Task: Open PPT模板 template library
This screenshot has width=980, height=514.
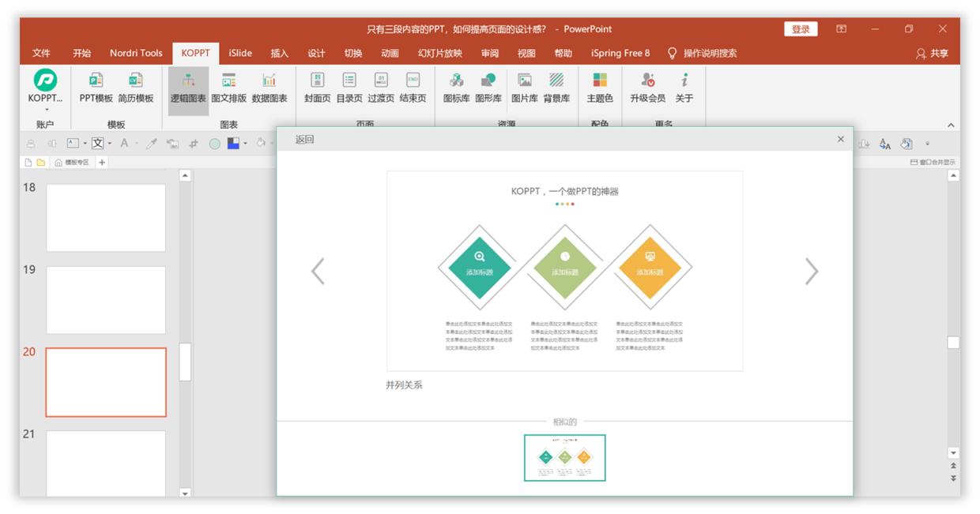Action: [96, 88]
